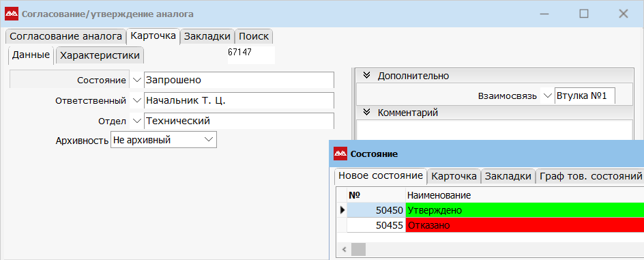644x260 pixels.
Task: Open the Поиск tab
Action: 254,36
